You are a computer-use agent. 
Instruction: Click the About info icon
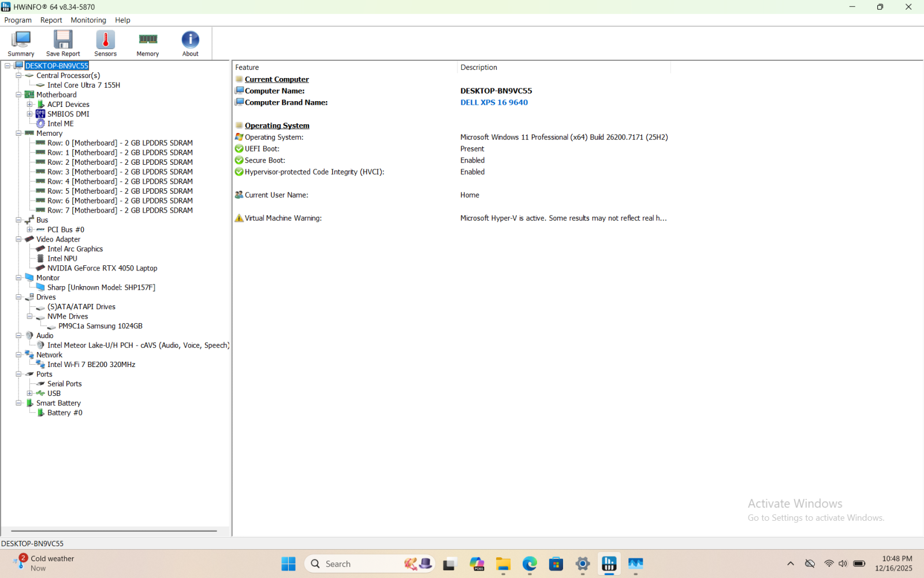coord(190,44)
